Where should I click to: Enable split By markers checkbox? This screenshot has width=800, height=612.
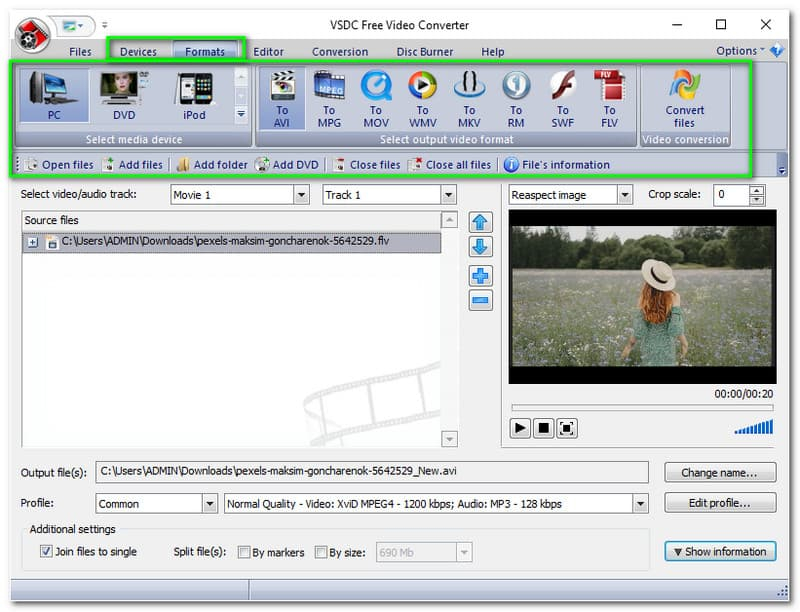tap(244, 552)
